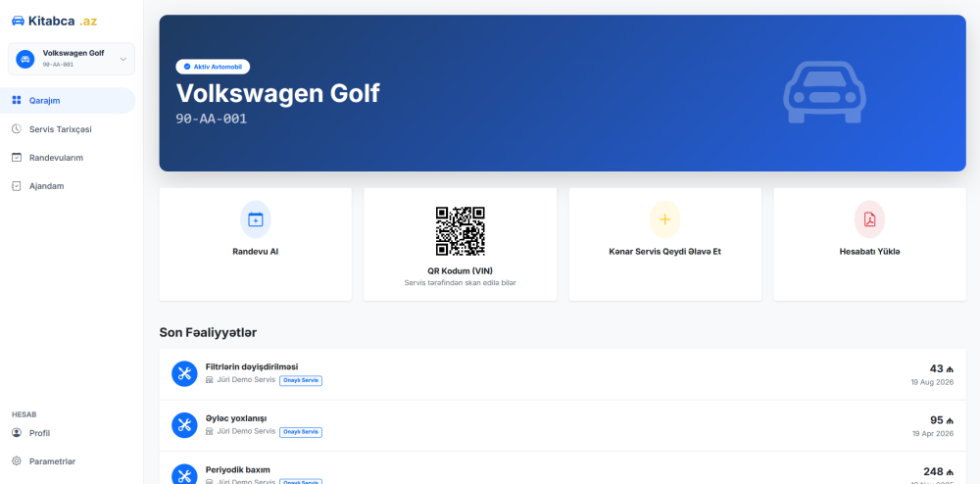This screenshot has height=484, width=980.
Task: Click Jüri Demo Servis under Əyləc yoxlanışı
Action: 246,431
